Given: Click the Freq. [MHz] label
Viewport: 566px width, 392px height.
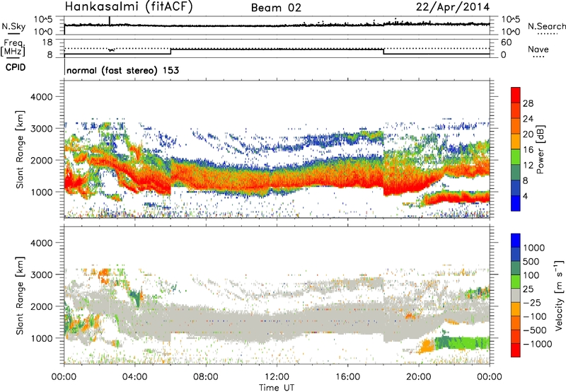Looking at the screenshot, I should tap(13, 47).
